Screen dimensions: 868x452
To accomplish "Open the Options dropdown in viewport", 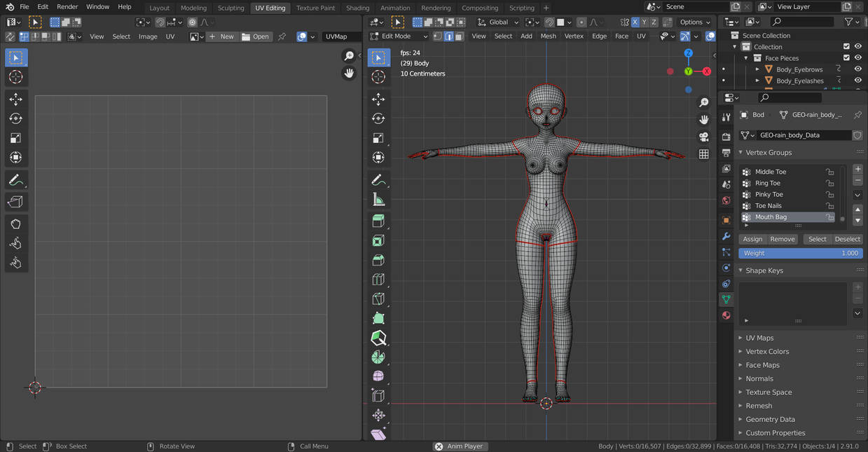I will click(695, 22).
